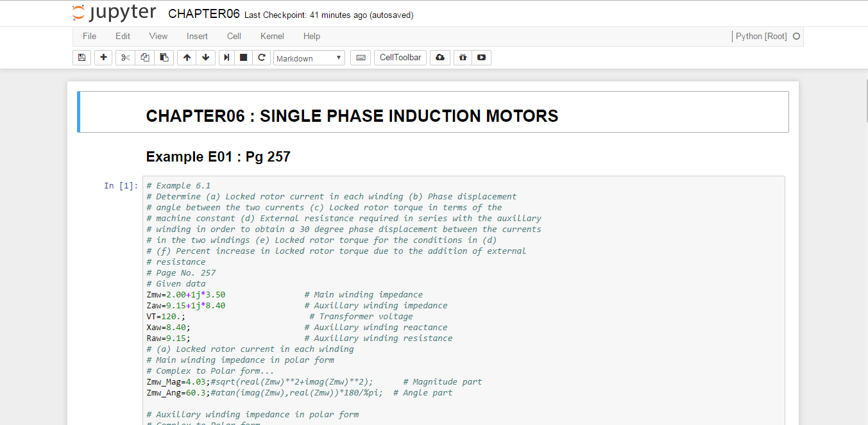Restart the kernel icon
The image size is (868, 425).
click(261, 58)
